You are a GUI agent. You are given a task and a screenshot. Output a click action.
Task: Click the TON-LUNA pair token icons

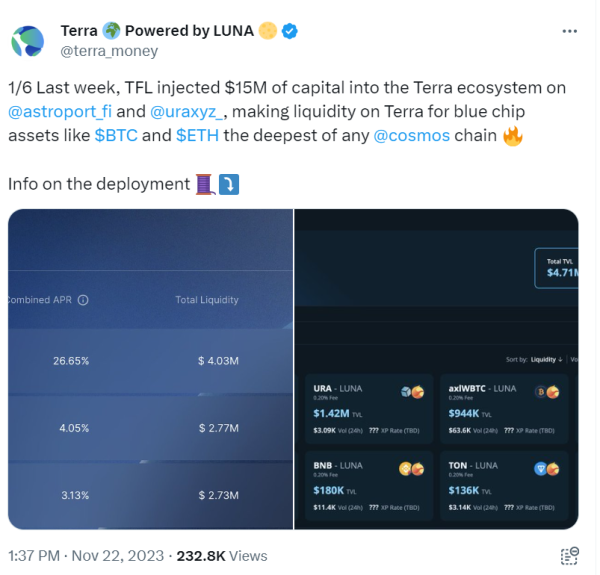[x=546, y=468]
